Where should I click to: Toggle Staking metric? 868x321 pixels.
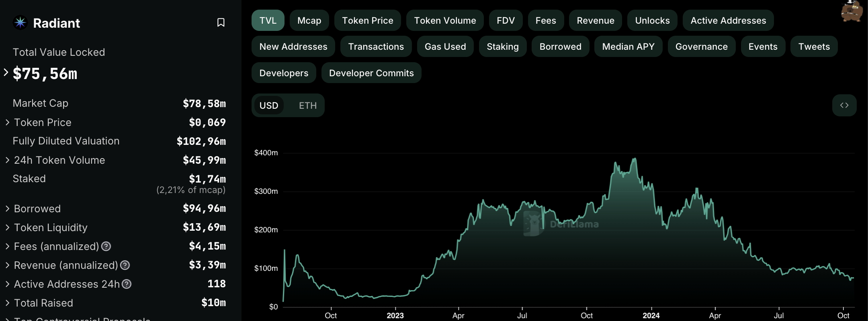503,47
